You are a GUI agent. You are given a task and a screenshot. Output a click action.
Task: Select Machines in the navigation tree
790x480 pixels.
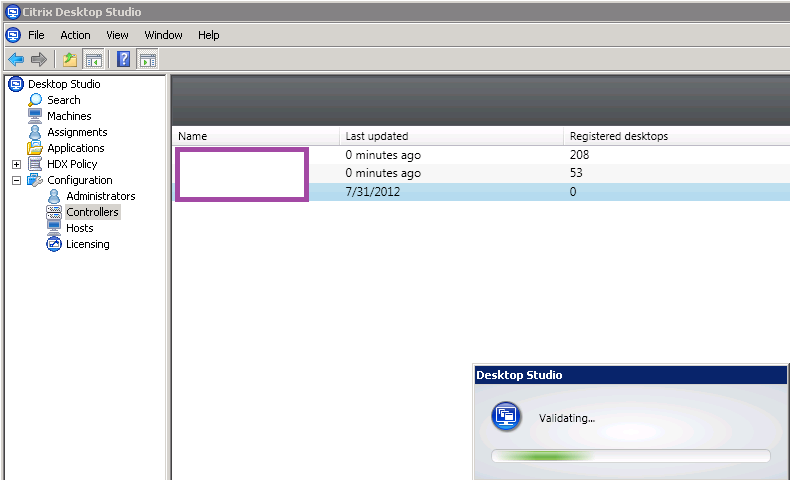[69, 116]
